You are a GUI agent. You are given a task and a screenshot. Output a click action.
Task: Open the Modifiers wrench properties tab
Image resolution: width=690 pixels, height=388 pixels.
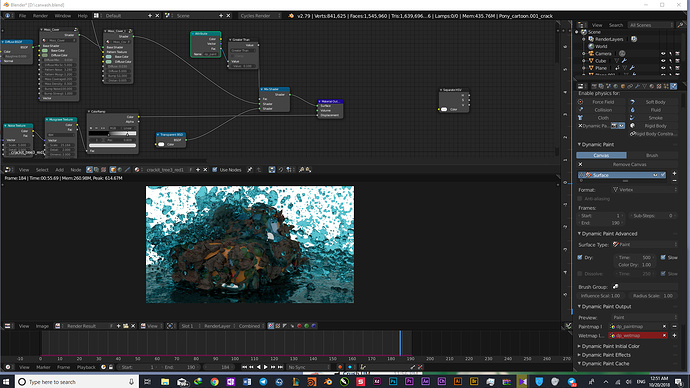(x=637, y=86)
